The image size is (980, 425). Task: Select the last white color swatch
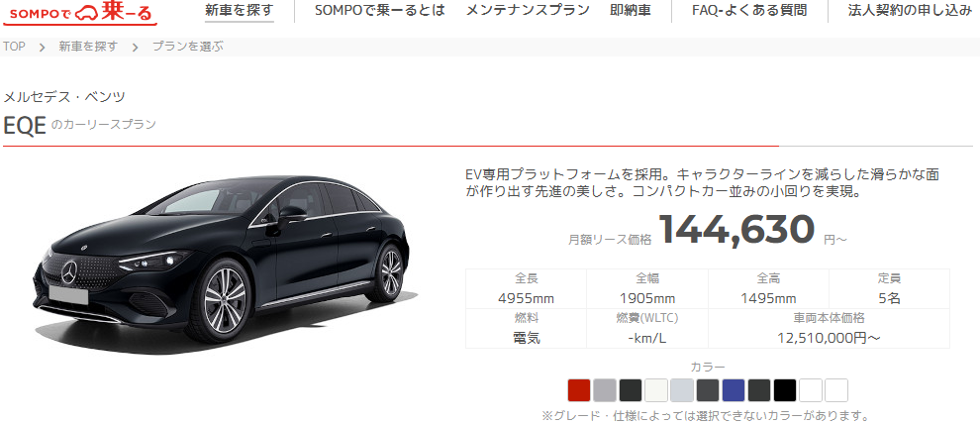pyautogui.click(x=836, y=390)
